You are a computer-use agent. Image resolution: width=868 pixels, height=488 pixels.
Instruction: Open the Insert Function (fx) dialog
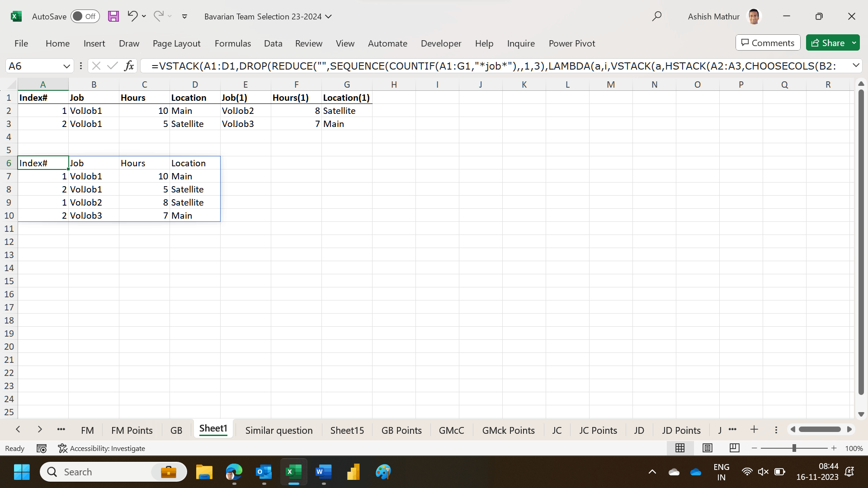129,66
